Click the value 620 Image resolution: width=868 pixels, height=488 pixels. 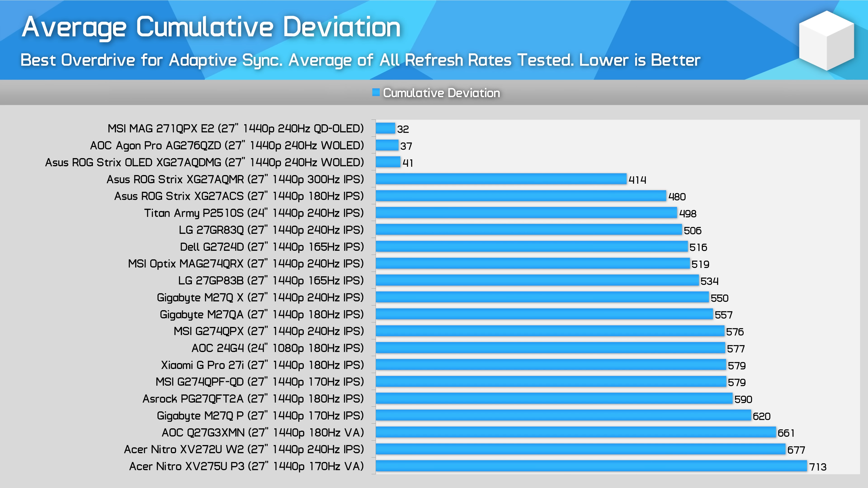tap(762, 416)
